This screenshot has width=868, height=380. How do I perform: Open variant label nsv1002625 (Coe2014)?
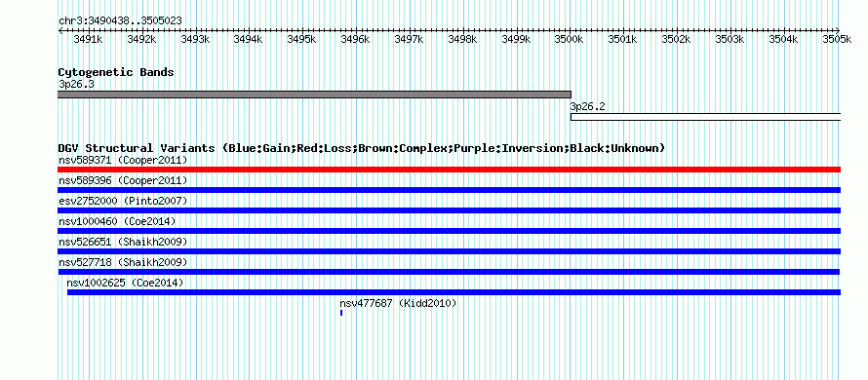125,284
